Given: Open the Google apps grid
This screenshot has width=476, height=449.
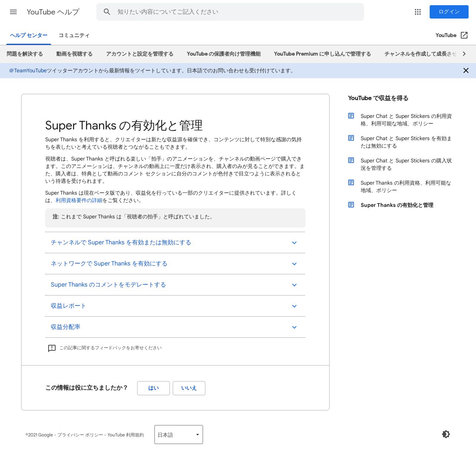Looking at the screenshot, I should click(418, 12).
